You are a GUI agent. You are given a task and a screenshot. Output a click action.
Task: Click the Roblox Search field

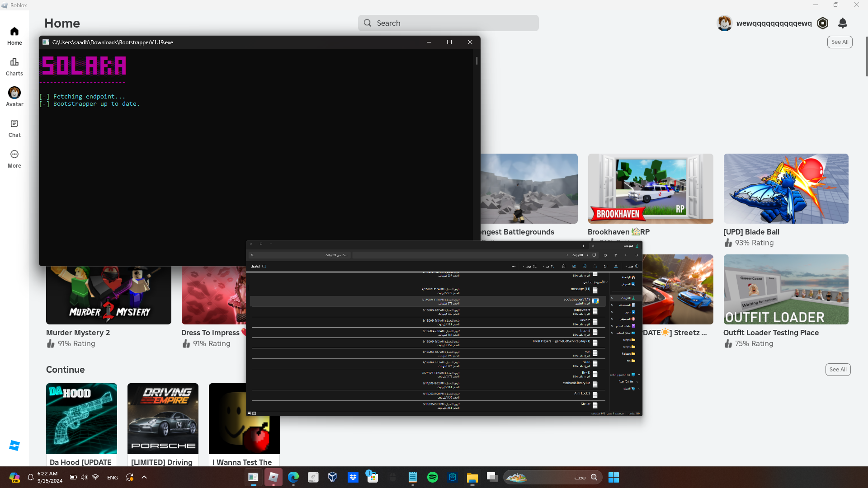point(448,23)
